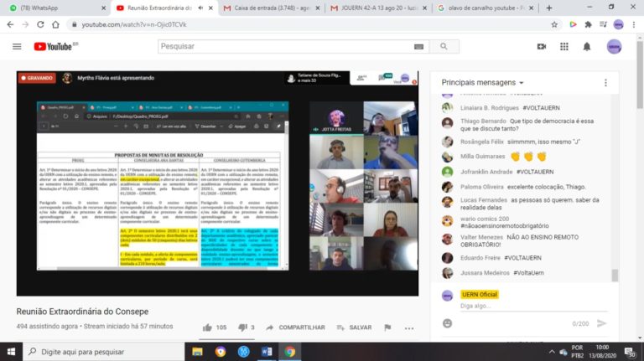Open the emoji picker in chat
Image resolution: width=644 pixels, height=361 pixels.
445,322
